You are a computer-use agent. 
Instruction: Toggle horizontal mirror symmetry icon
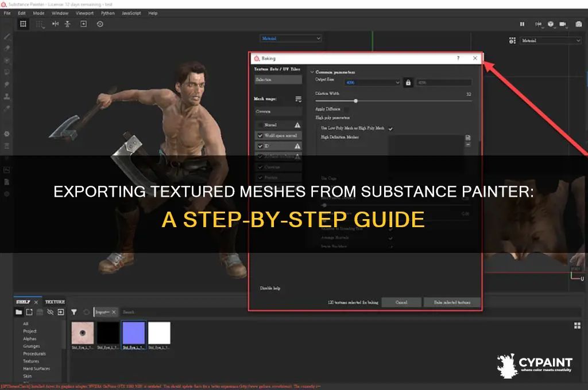55,24
